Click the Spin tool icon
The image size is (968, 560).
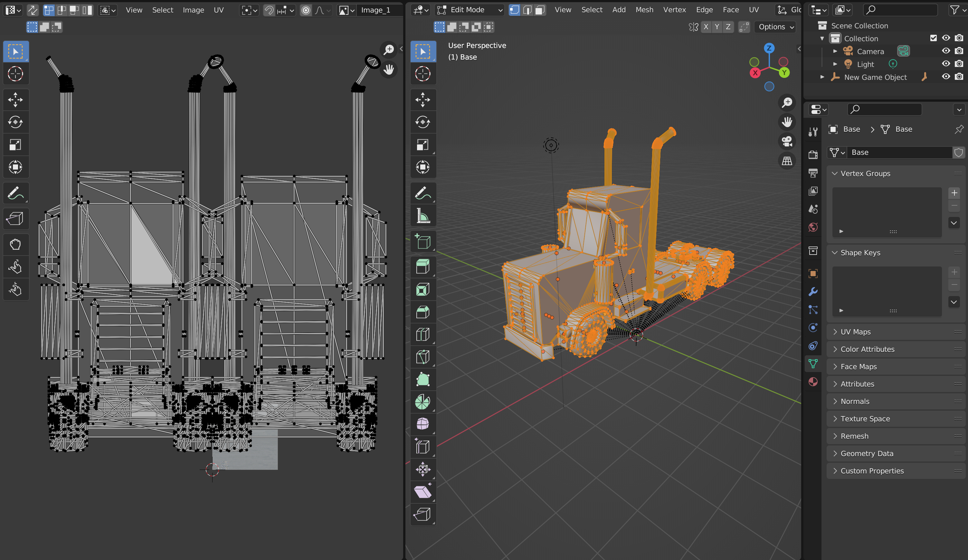coord(422,401)
